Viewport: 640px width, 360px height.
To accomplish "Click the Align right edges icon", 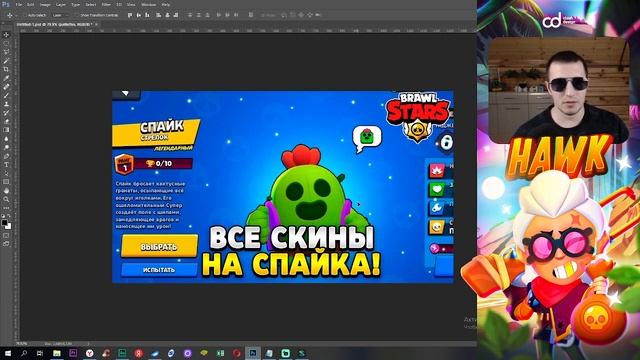I will point(176,15).
